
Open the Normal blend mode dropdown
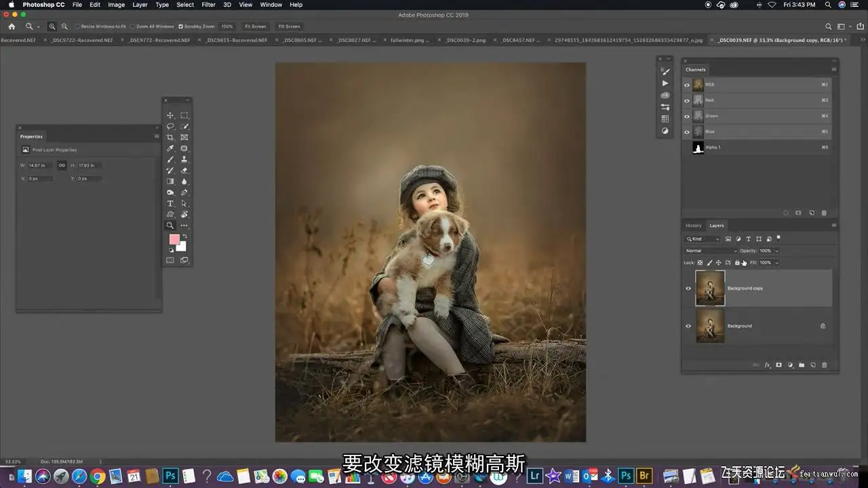pyautogui.click(x=711, y=251)
